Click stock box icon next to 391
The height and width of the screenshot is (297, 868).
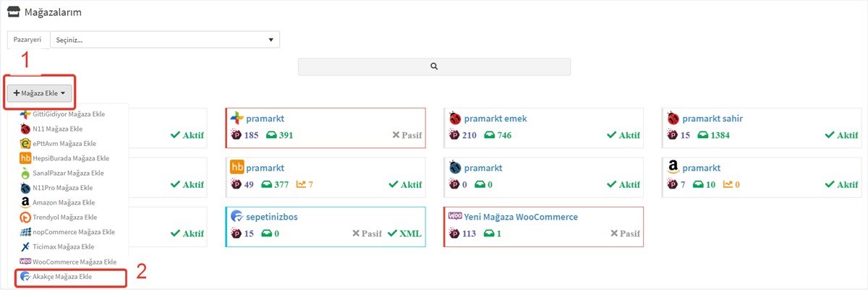(271, 135)
